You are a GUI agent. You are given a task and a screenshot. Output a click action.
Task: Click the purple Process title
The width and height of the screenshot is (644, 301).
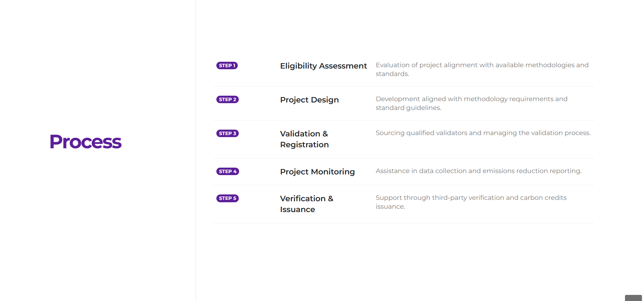86,142
